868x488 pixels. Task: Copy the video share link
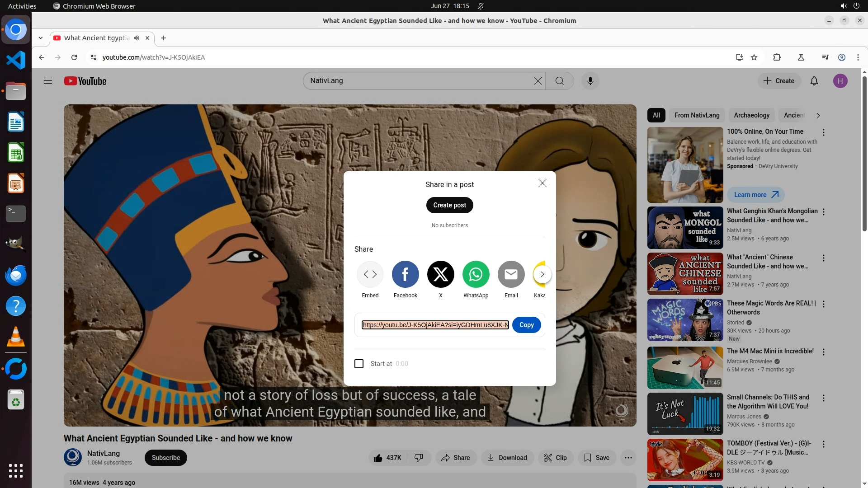click(526, 325)
